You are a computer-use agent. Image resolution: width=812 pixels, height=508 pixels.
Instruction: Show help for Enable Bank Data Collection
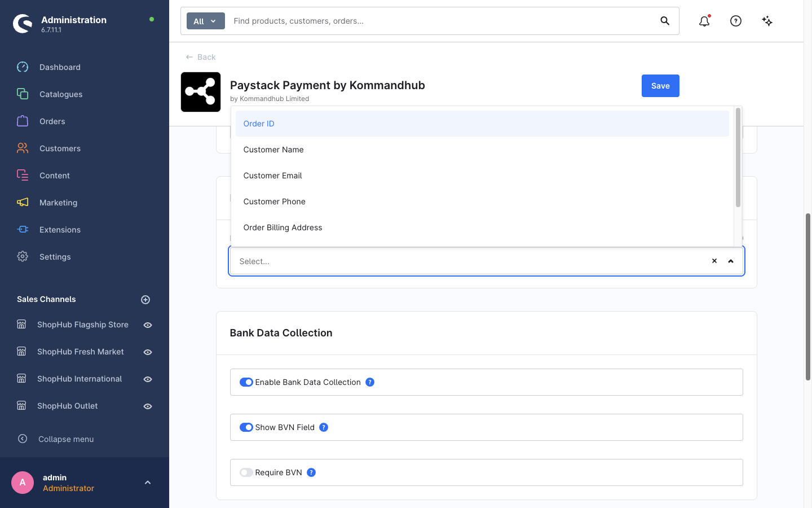370,382
